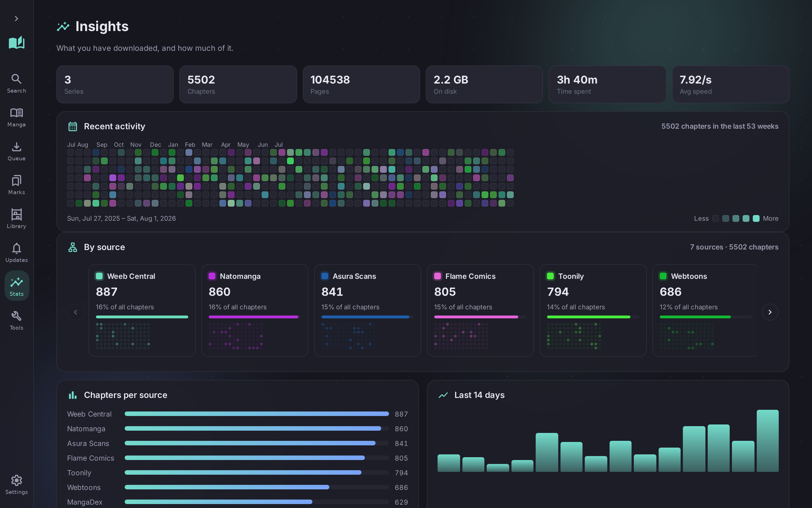Click the MangaDex row label
This screenshot has height=508, width=812.
85,502
